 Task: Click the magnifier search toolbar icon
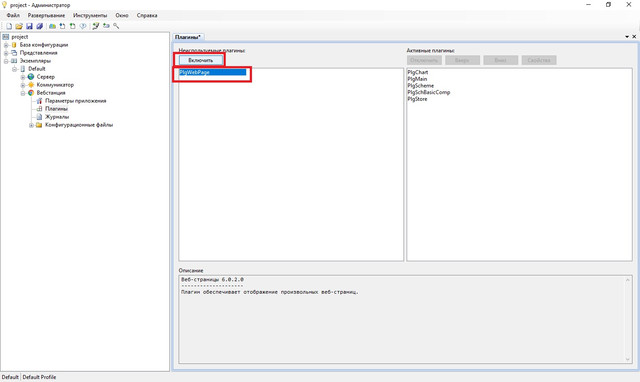click(116, 26)
